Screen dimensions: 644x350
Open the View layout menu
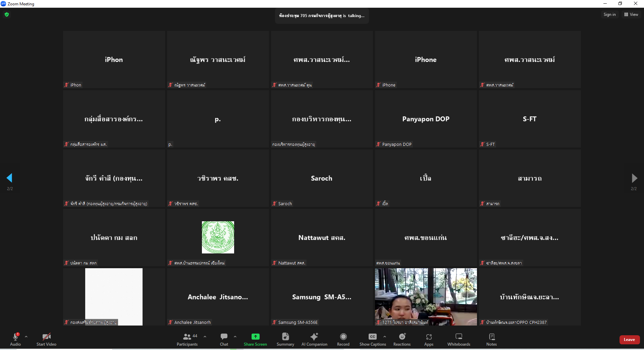(631, 14)
